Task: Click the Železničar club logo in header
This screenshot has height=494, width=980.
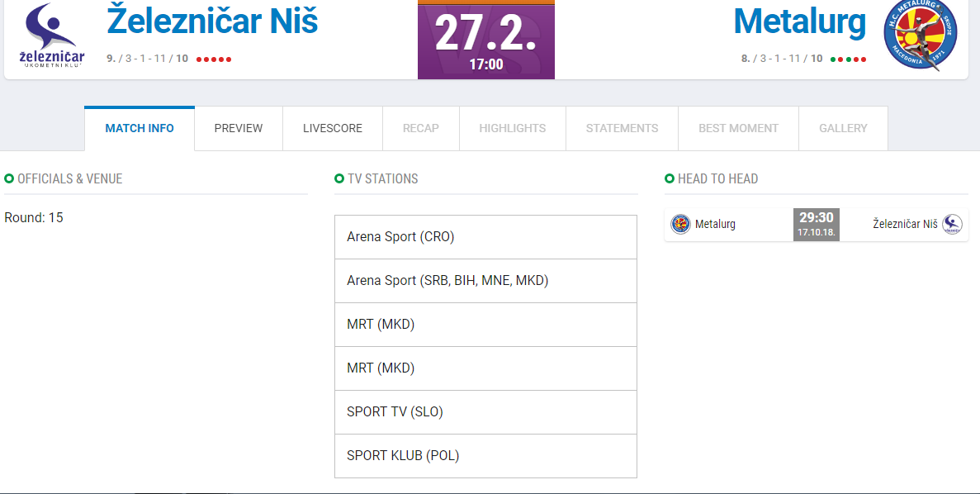Action: pos(52,35)
